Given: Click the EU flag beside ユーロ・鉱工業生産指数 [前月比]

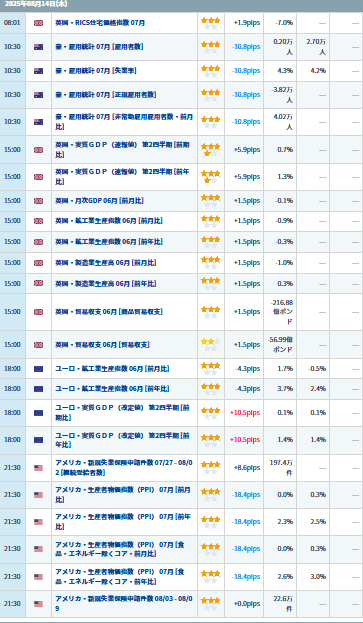Looking at the screenshot, I should [39, 369].
